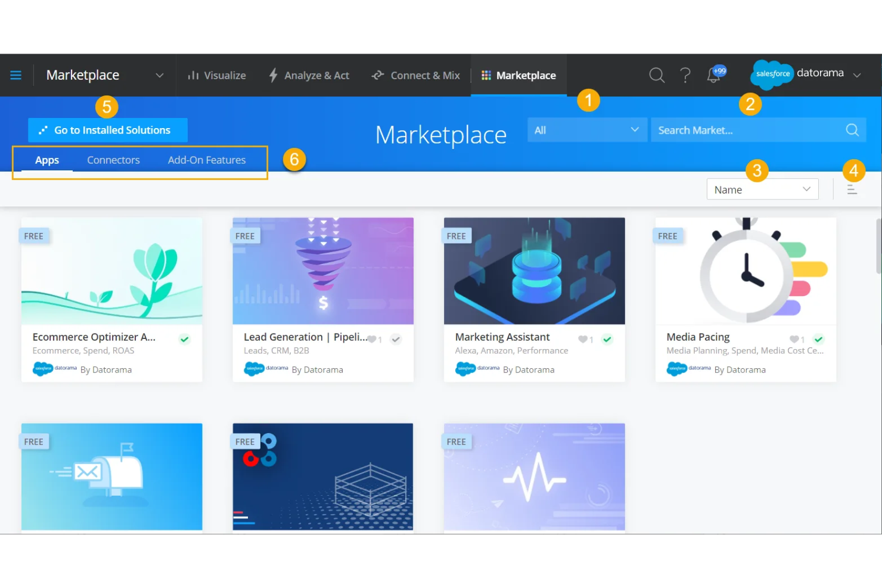Select the Visualize module icon
Screen dimensions: 882x588
click(194, 75)
